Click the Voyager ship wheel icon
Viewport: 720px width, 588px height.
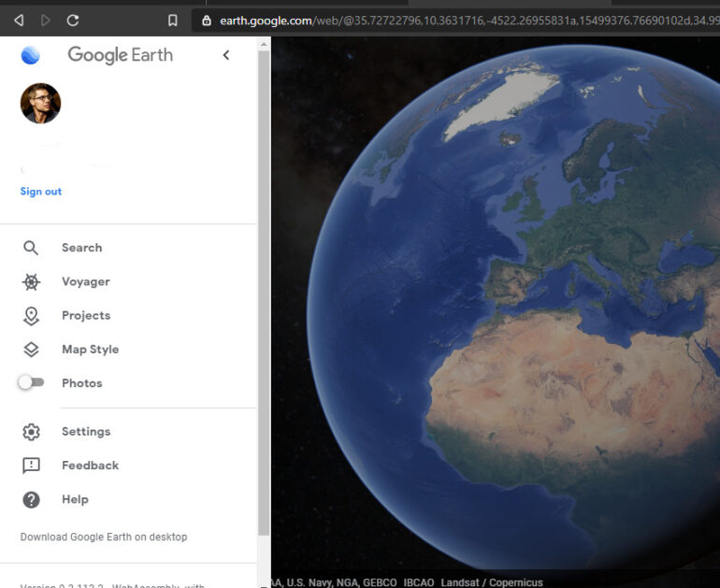click(x=31, y=281)
